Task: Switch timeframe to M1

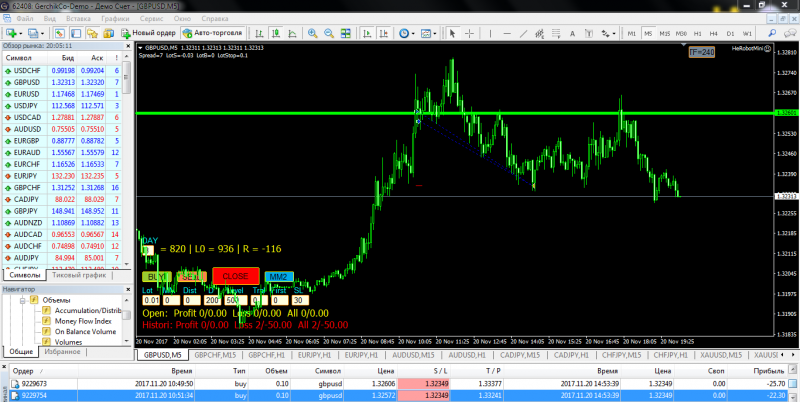Action: tap(632, 33)
